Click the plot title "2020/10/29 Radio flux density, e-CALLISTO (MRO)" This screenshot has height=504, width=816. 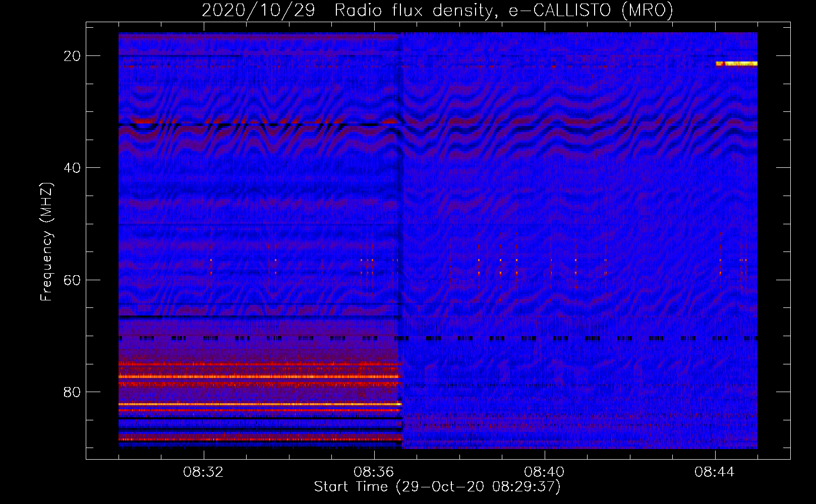437,10
